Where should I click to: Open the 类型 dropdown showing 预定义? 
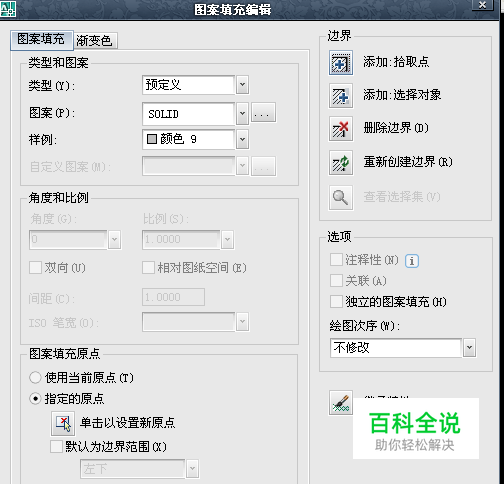(x=242, y=85)
